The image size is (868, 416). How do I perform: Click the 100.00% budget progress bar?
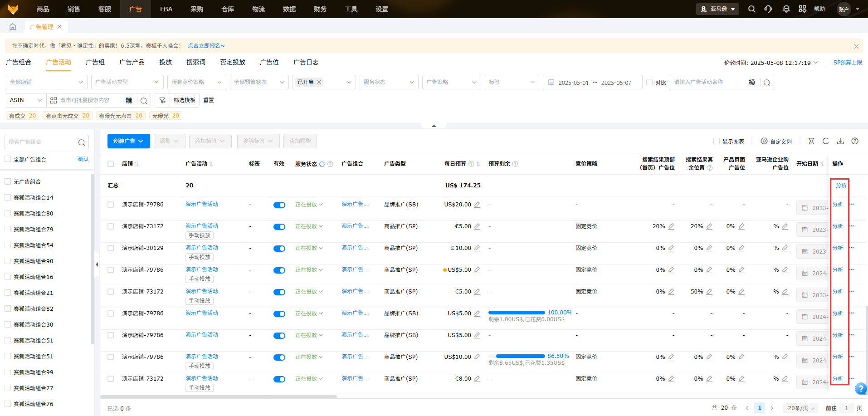[x=517, y=313]
